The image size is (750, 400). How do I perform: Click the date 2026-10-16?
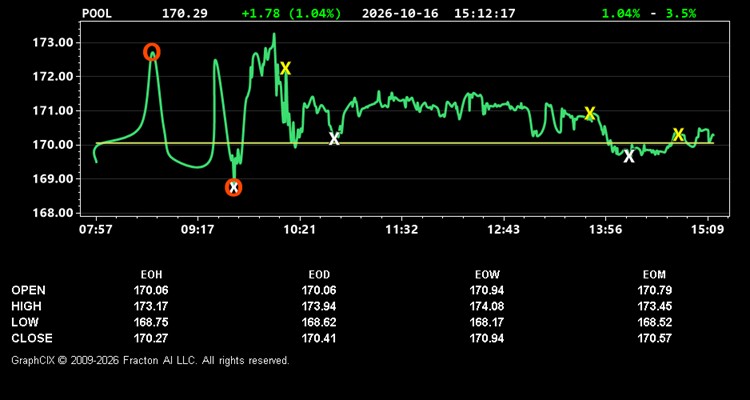coord(400,13)
